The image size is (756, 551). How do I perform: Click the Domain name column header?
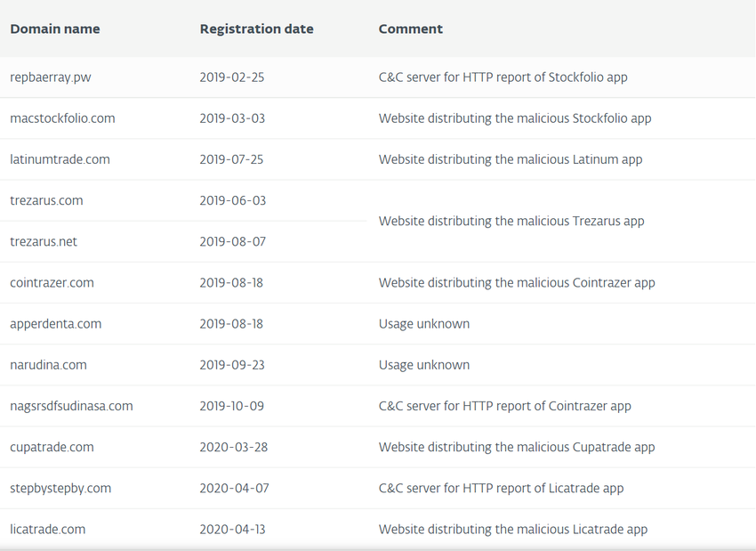click(55, 28)
